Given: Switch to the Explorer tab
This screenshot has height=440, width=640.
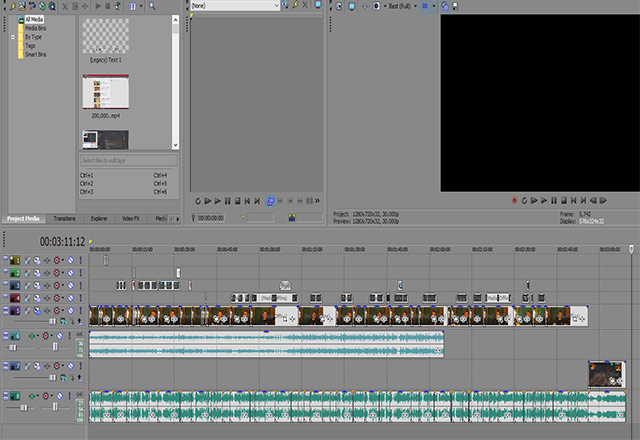Looking at the screenshot, I should click(99, 219).
